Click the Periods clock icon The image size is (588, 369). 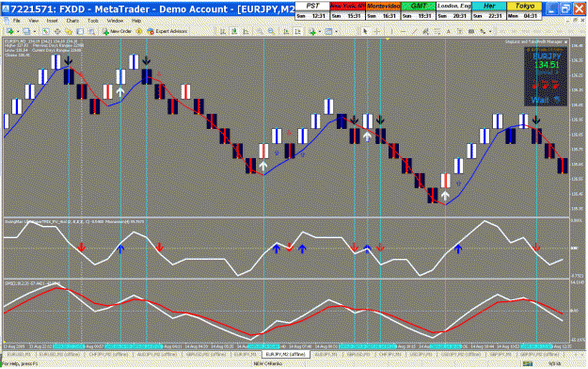click(x=329, y=31)
